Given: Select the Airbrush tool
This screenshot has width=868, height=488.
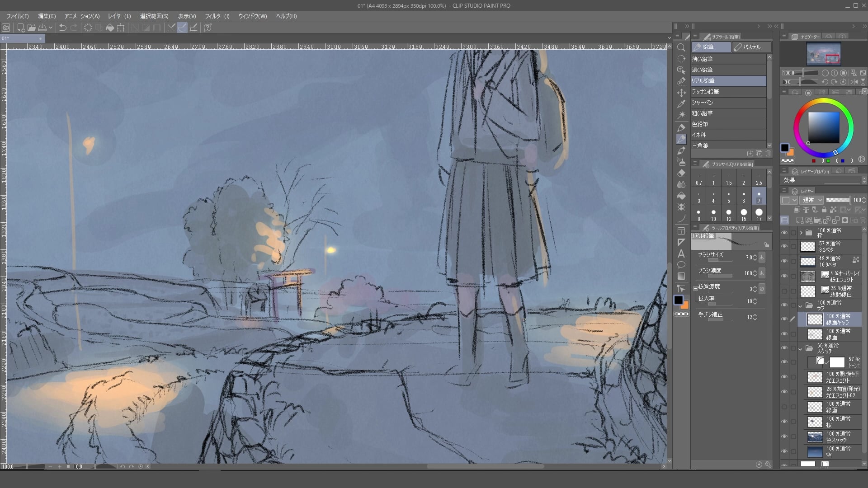Looking at the screenshot, I should [x=681, y=162].
